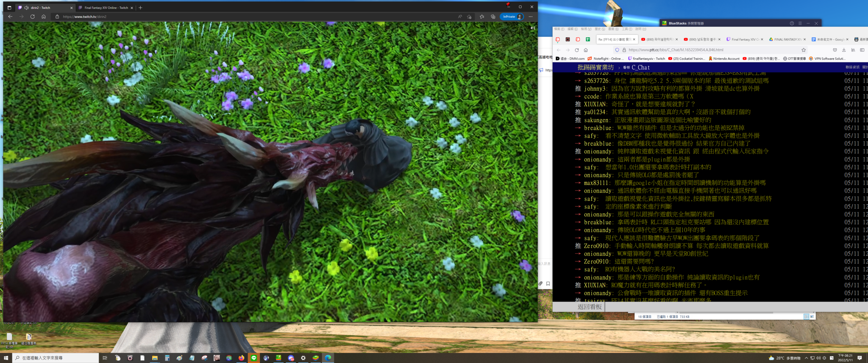Open Edge tab actions menu icon

coord(9,8)
